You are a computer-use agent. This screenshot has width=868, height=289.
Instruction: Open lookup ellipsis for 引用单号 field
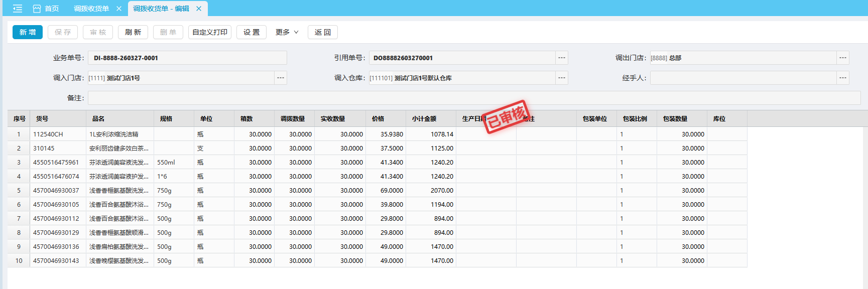point(562,58)
